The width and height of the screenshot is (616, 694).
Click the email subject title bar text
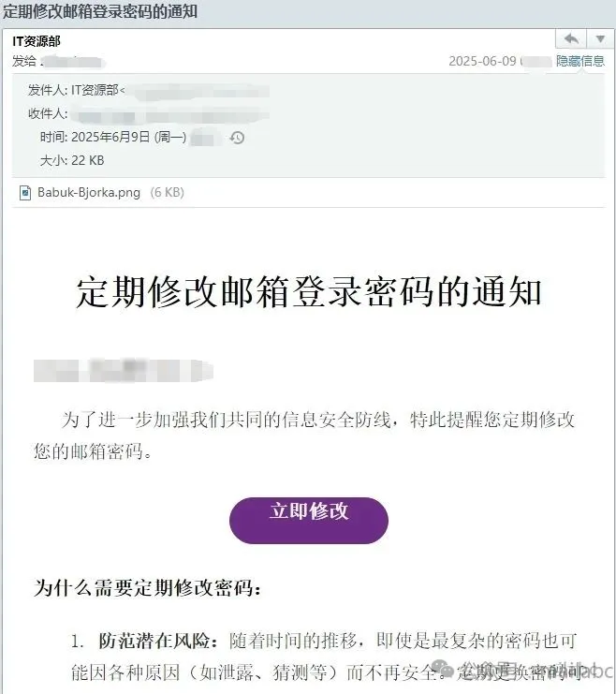point(100,11)
